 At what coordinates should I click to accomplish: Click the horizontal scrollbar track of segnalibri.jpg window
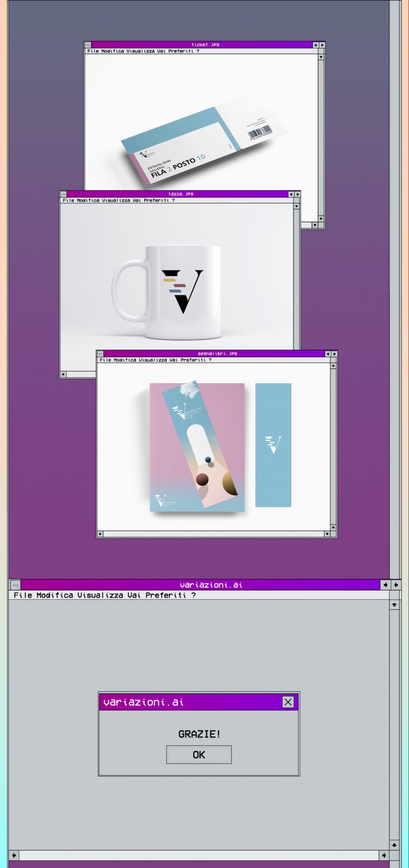click(x=214, y=534)
